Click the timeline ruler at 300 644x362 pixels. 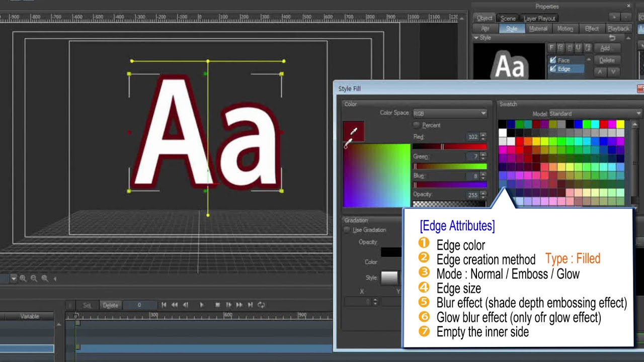(x=154, y=315)
